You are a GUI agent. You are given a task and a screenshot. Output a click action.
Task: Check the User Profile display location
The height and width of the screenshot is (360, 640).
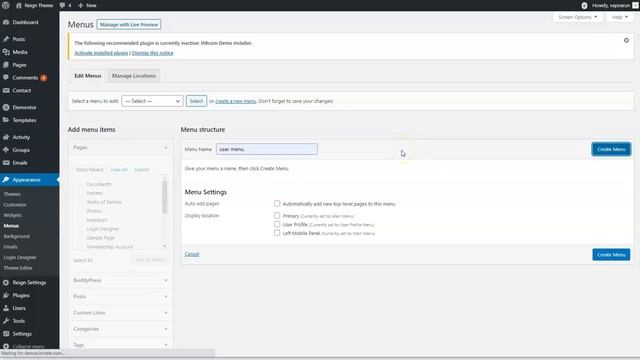(x=277, y=224)
